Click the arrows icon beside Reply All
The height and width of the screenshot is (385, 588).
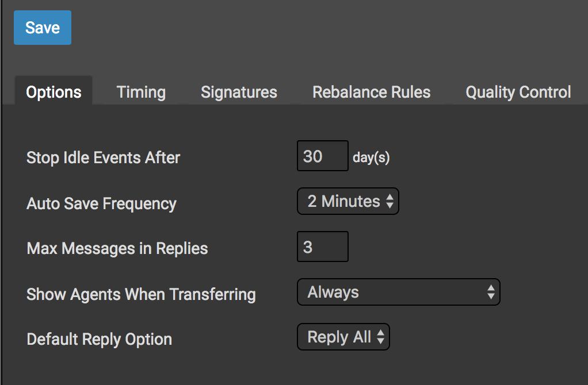pyautogui.click(x=380, y=337)
